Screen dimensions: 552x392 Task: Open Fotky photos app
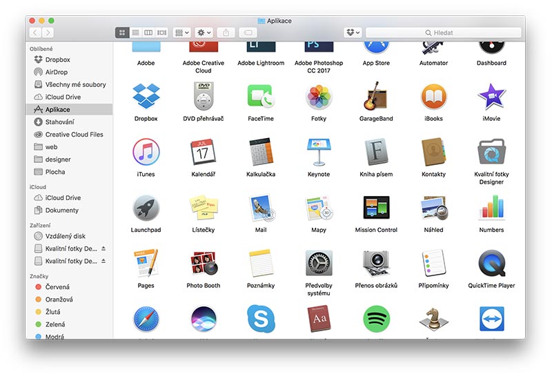point(319,96)
